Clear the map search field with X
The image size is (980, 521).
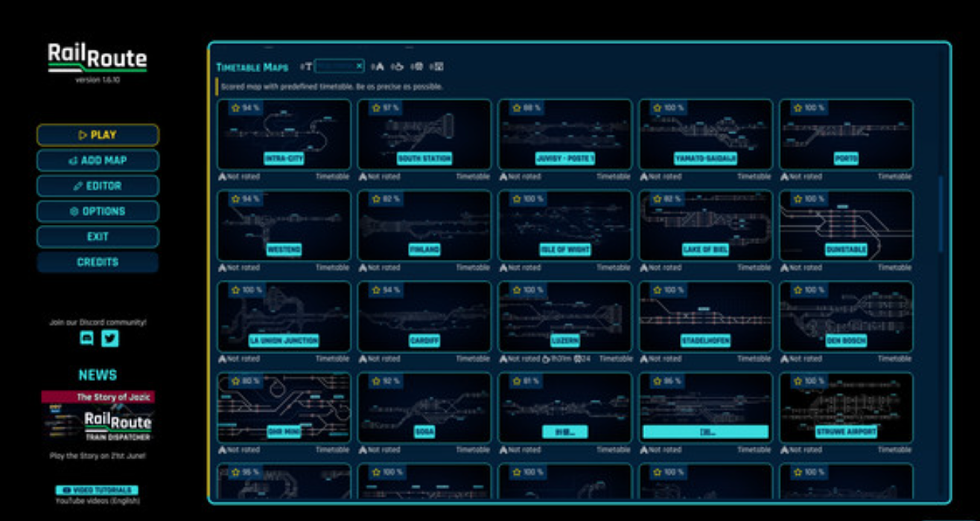tap(359, 66)
